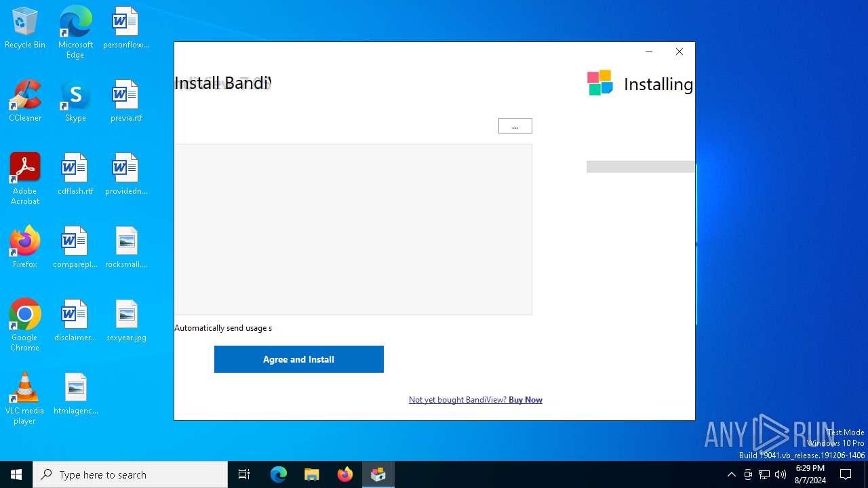Image resolution: width=868 pixels, height=488 pixels.
Task: Click the taskbar search box
Action: tap(130, 474)
